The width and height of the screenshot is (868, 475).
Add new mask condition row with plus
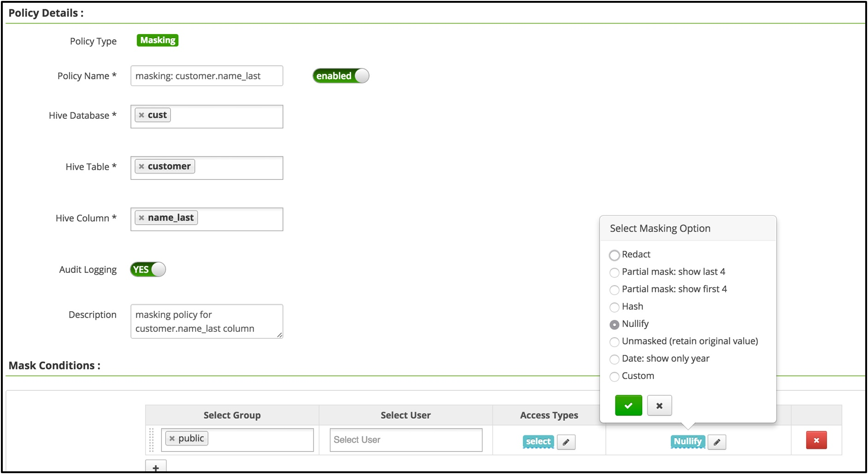pyautogui.click(x=156, y=467)
